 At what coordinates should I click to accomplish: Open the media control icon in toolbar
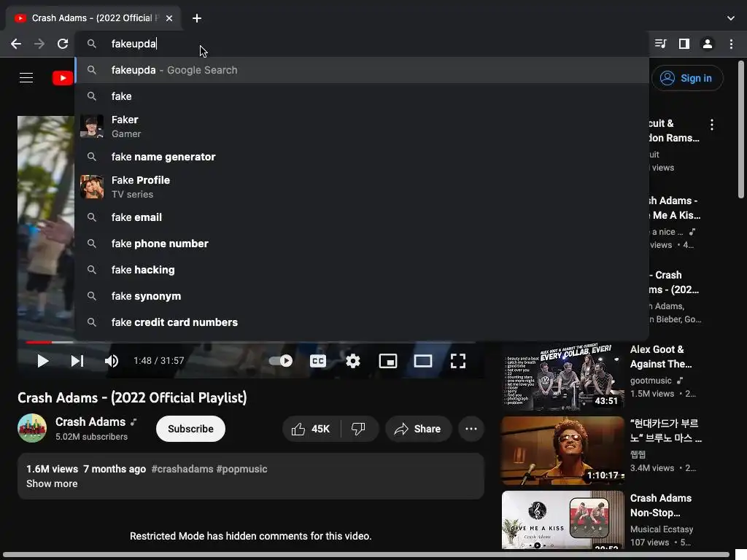pos(660,44)
